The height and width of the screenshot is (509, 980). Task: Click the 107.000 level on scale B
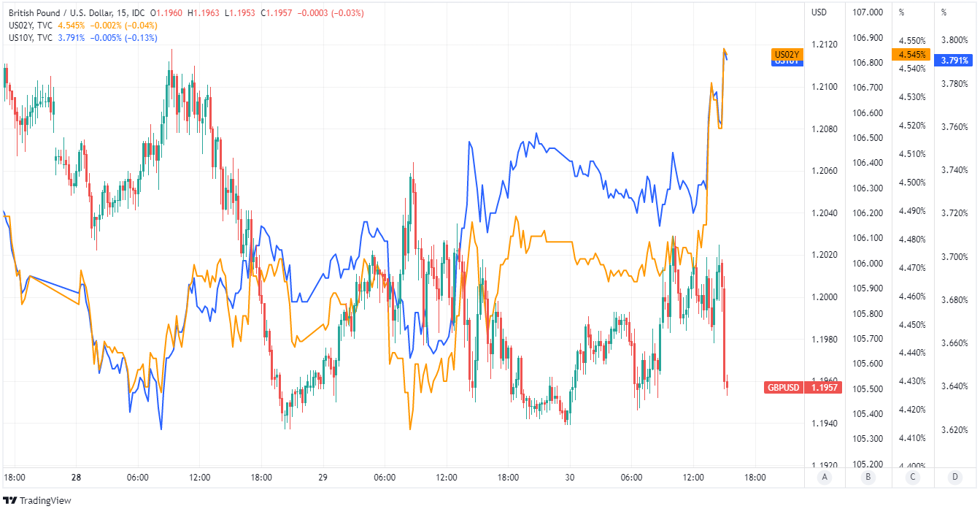tap(868, 12)
